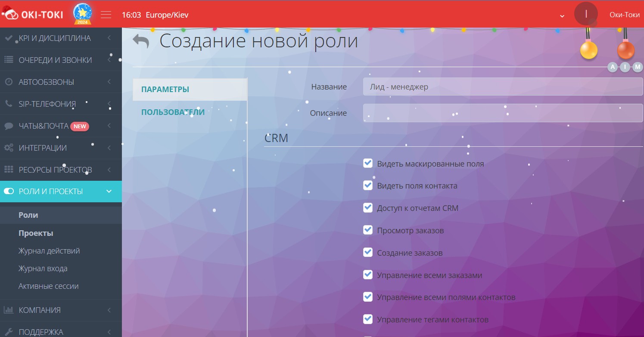Click the CRM section heading
Image resolution: width=644 pixels, height=337 pixels.
tap(276, 138)
